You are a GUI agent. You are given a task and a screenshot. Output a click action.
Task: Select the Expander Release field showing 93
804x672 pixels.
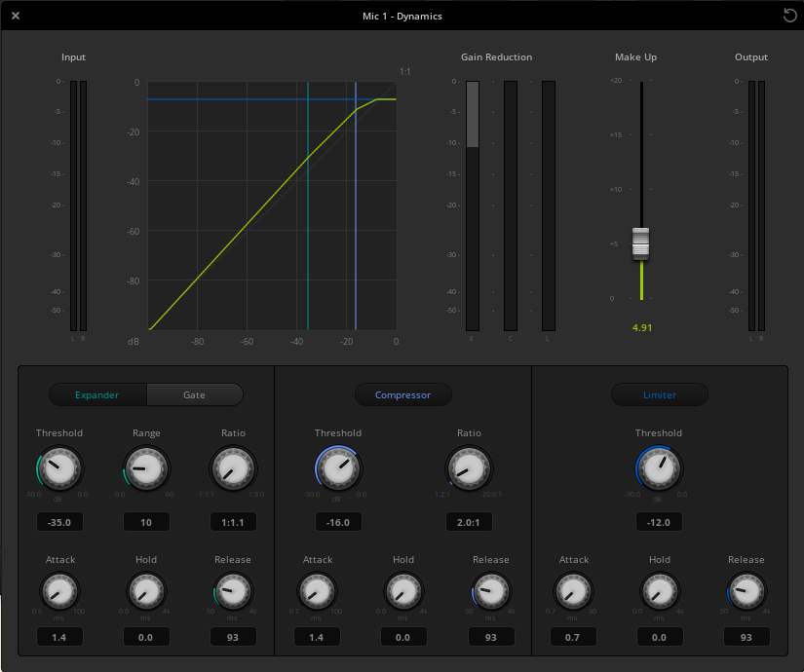[233, 637]
